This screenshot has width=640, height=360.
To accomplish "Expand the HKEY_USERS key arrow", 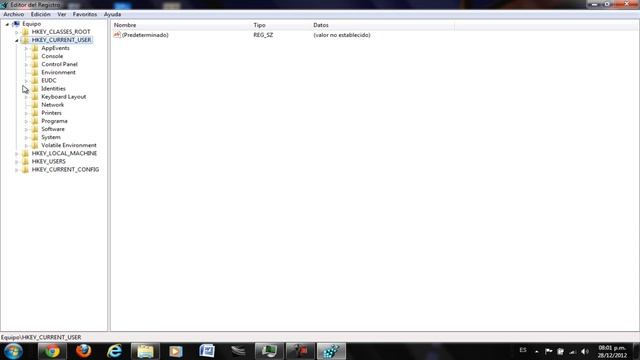I will [17, 162].
